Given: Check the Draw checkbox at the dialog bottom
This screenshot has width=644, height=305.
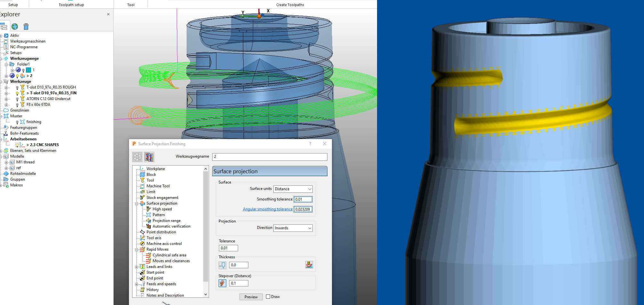Looking at the screenshot, I should coord(268,297).
